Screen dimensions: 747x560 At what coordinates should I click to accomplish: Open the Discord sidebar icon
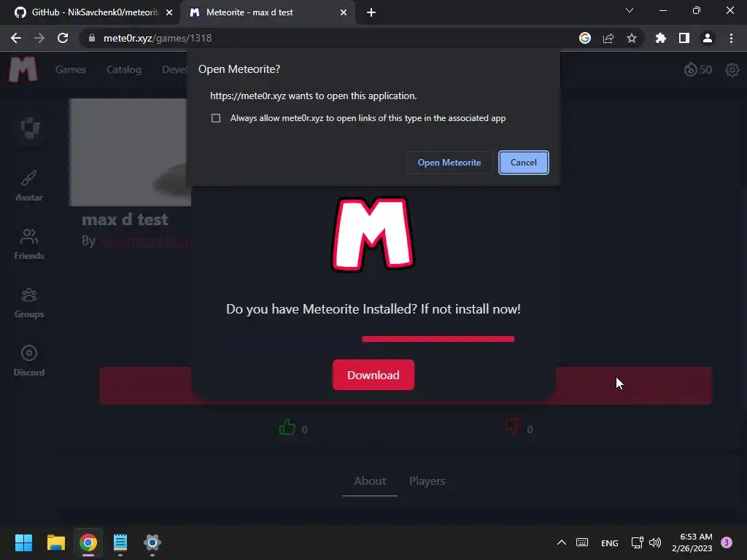tap(29, 360)
